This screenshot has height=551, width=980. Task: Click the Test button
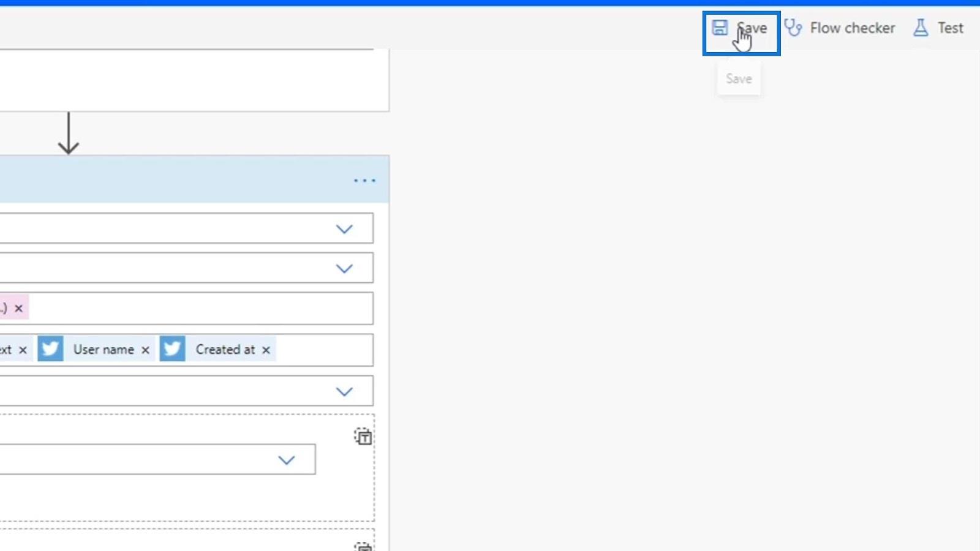click(938, 28)
